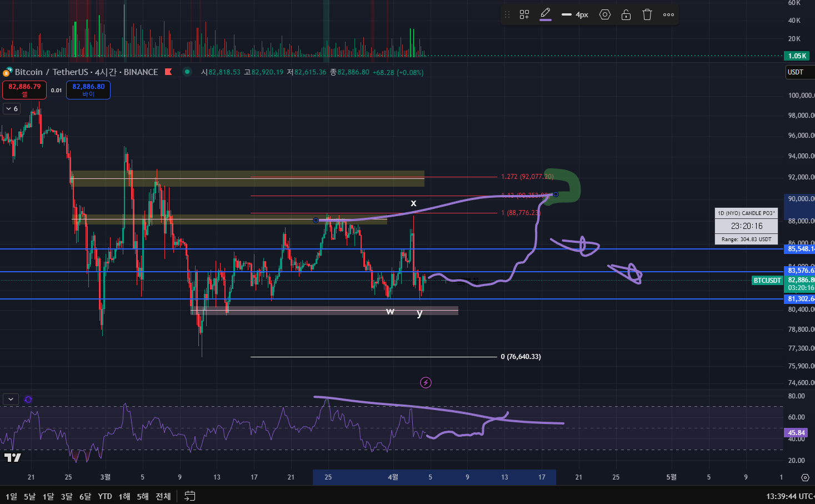Click the red flag icon beside BINANCE
Image resolution: width=815 pixels, height=504 pixels.
click(168, 72)
